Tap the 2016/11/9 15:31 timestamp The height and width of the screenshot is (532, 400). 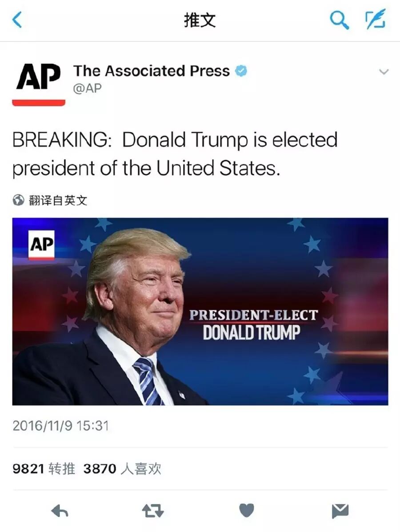[61, 425]
